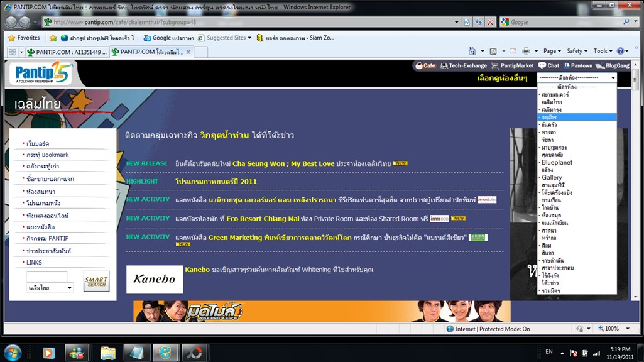This screenshot has height=362, width=644.
Task: Open the Bookmark sidebar link
Action: (x=48, y=155)
